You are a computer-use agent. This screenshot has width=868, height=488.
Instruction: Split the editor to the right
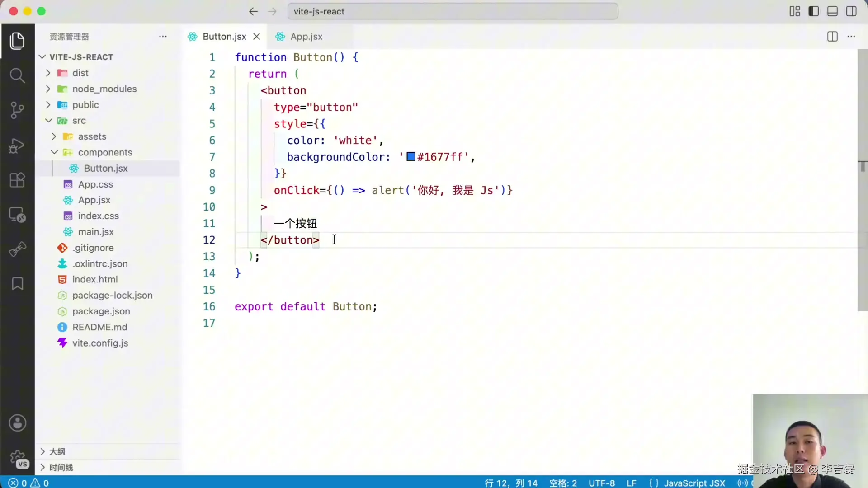(832, 37)
